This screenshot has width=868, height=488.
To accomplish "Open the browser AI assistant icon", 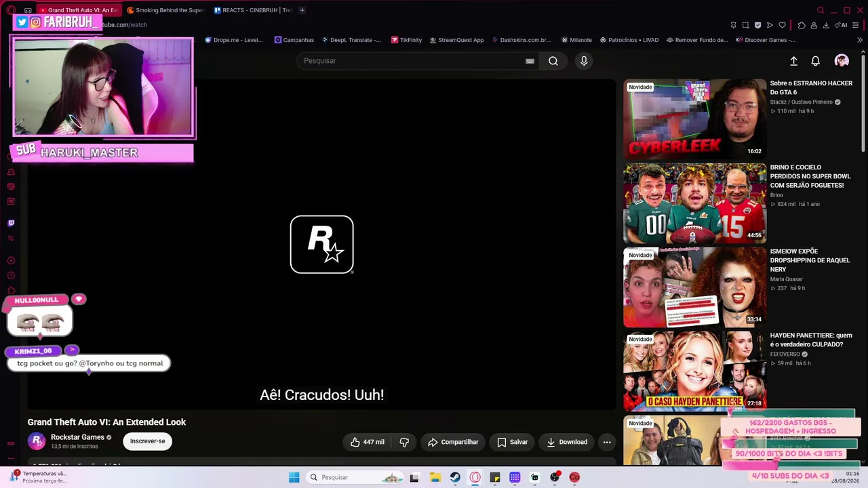I will (842, 25).
